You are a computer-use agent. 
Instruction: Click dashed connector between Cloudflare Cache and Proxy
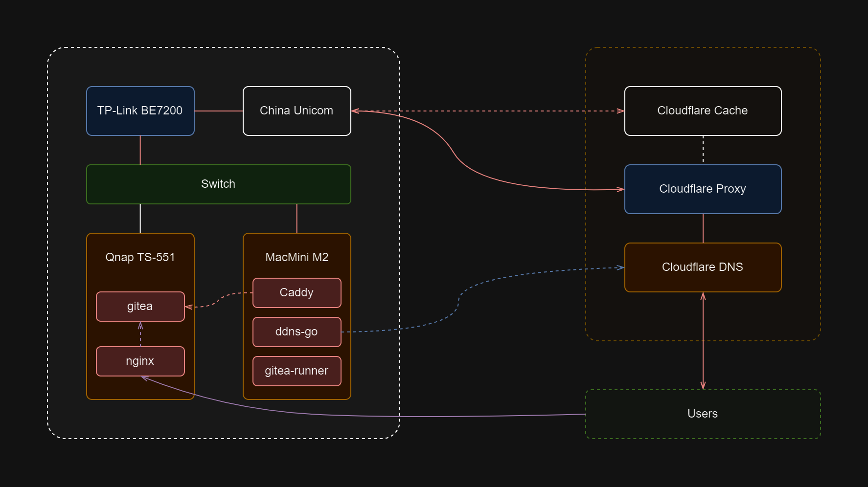(x=703, y=150)
